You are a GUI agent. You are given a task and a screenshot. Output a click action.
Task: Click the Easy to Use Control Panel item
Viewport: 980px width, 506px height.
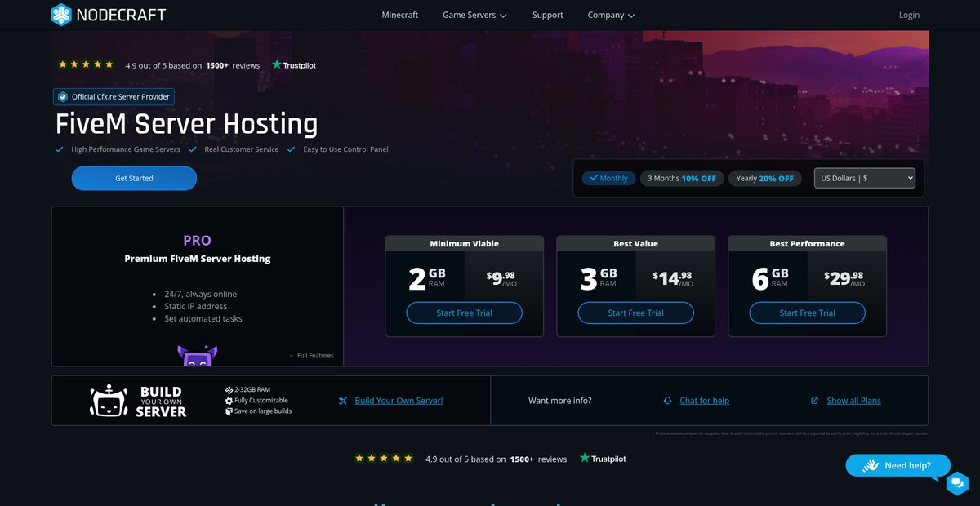(337, 149)
